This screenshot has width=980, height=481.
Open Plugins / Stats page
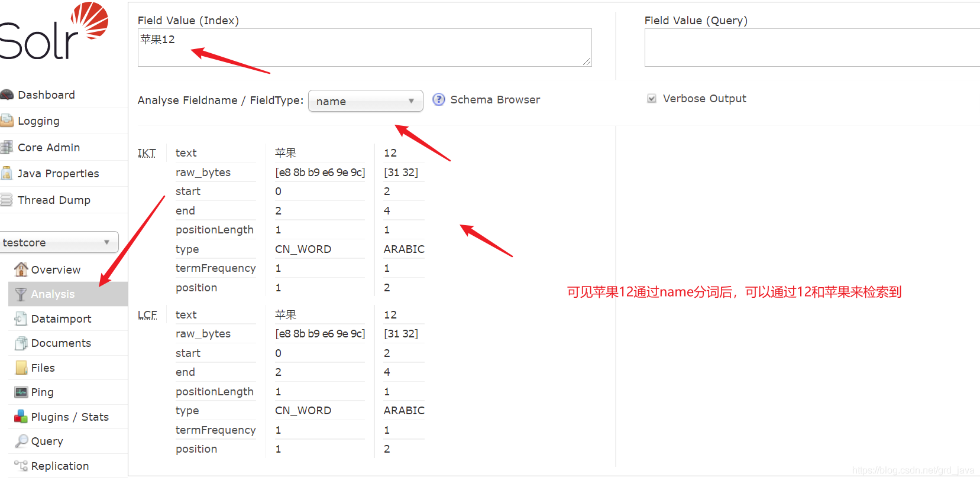70,417
